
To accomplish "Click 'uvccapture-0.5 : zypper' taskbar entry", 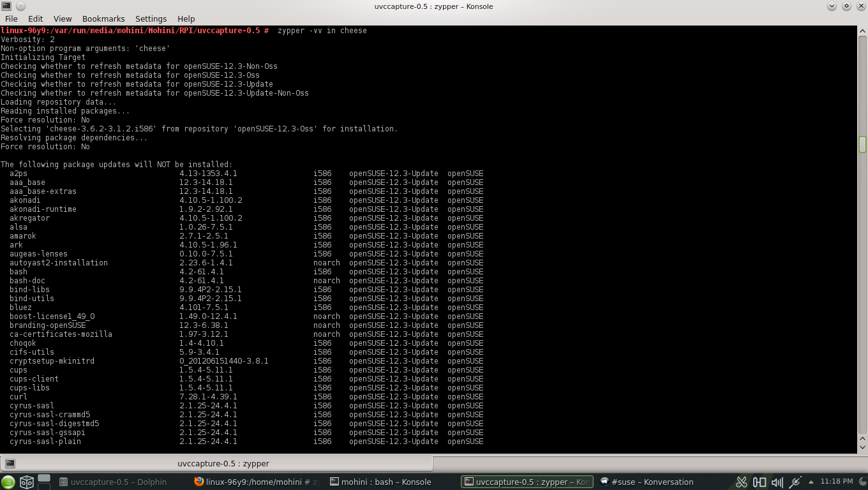I will tap(527, 482).
